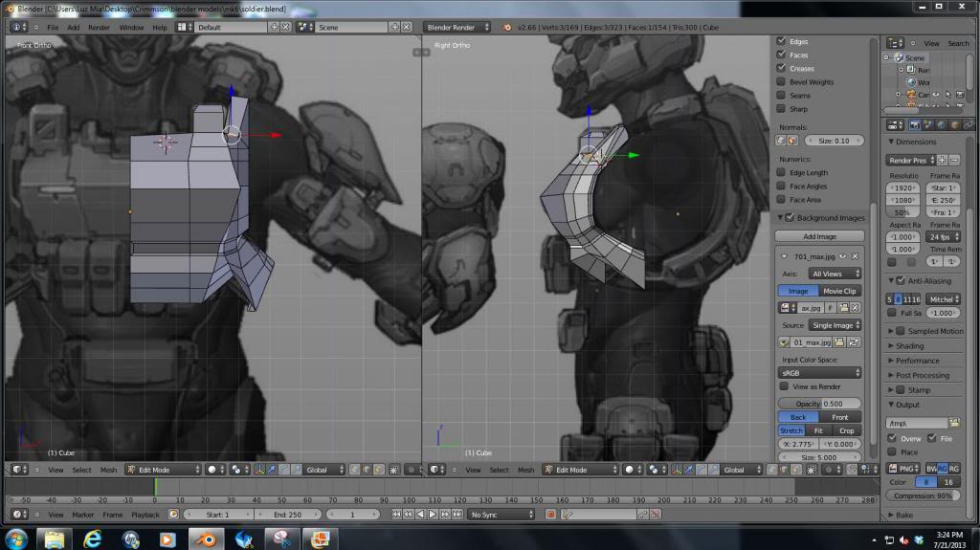Open the 24 fps frame rate dropdown
The height and width of the screenshot is (550, 980).
pyautogui.click(x=943, y=237)
